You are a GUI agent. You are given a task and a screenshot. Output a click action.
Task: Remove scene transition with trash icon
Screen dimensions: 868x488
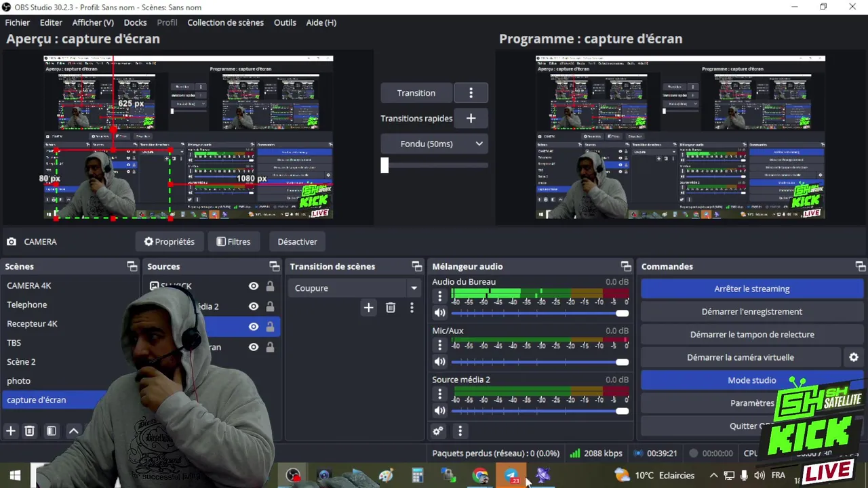(x=391, y=308)
